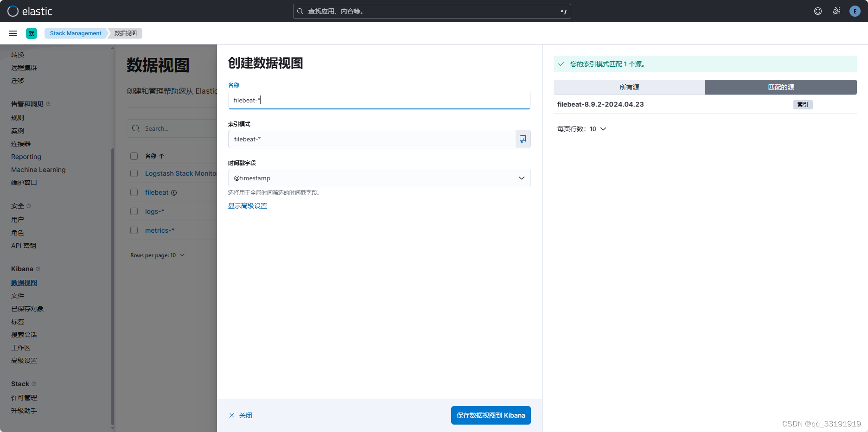Open the main navigation hamburger menu

click(x=13, y=33)
